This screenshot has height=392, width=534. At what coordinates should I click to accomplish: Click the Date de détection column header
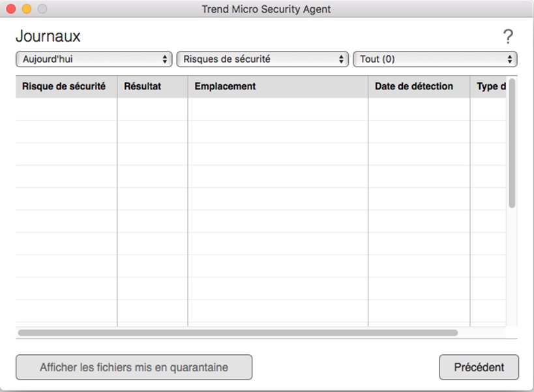point(414,87)
